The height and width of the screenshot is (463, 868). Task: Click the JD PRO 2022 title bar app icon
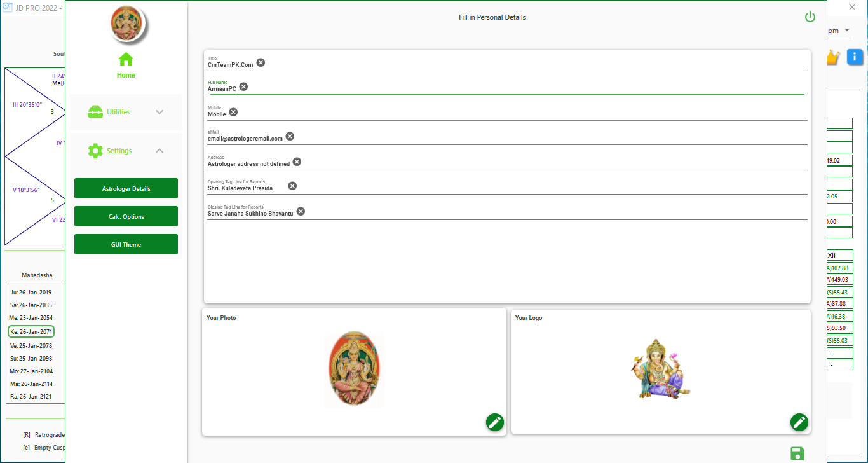8,7
